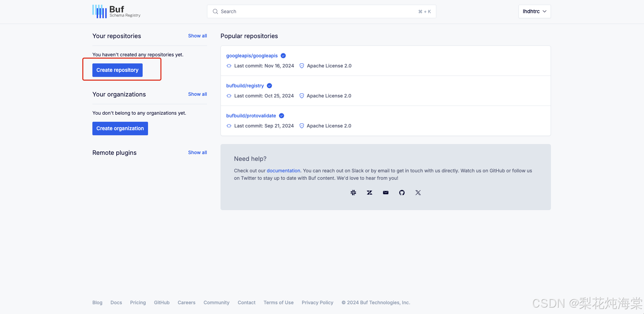Image resolution: width=644 pixels, height=314 pixels.
Task: Open the Contact footer link
Action: [246, 303]
